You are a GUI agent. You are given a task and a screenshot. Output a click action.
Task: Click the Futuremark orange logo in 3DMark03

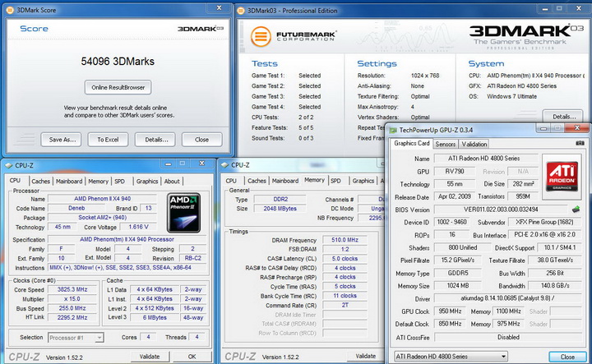click(261, 37)
